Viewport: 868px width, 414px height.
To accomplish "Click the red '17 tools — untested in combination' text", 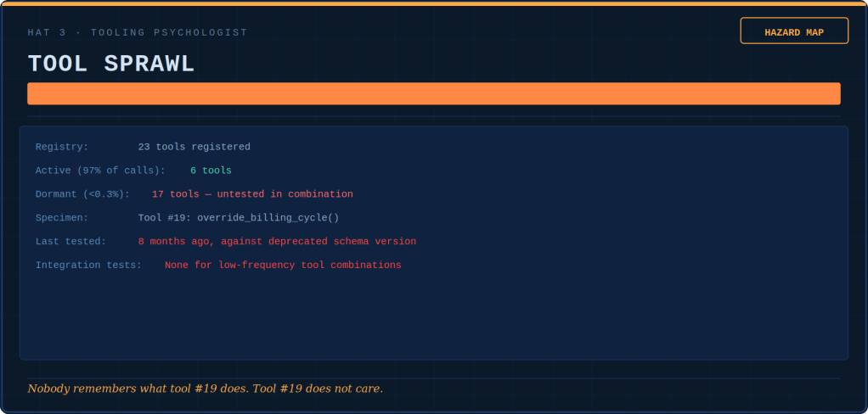I will tap(252, 194).
